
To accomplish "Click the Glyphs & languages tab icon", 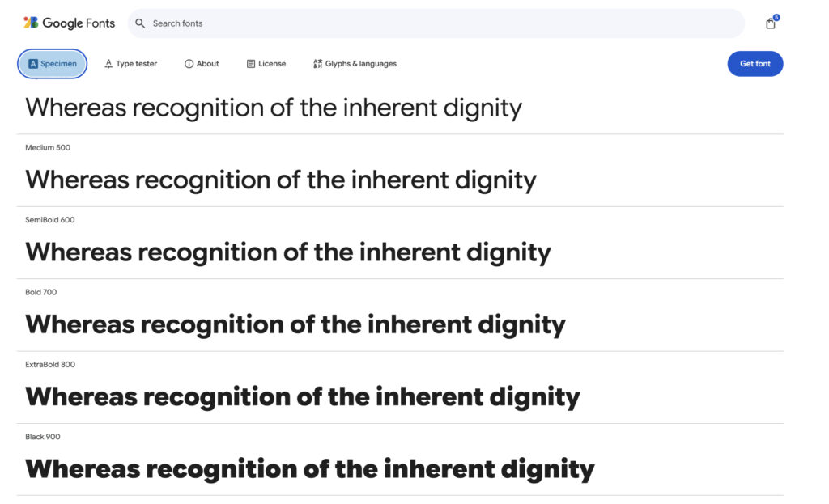I will point(317,64).
